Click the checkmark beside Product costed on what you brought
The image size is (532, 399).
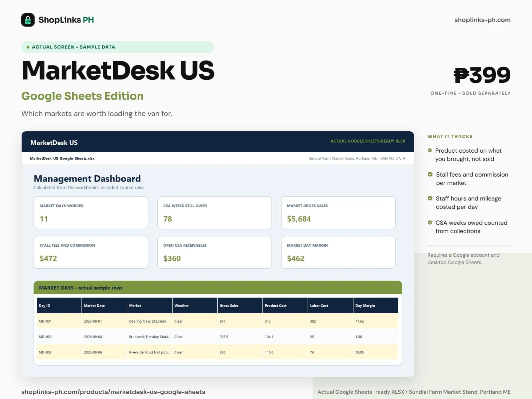pos(430,150)
